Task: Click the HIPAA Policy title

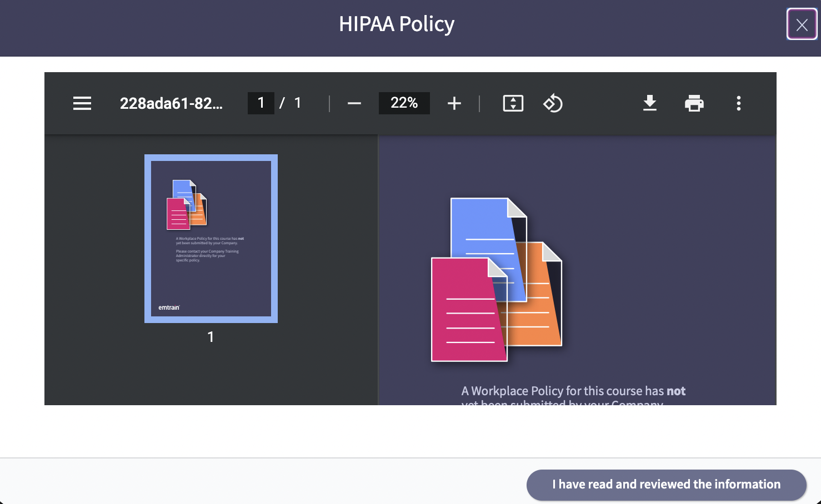Action: point(397,24)
